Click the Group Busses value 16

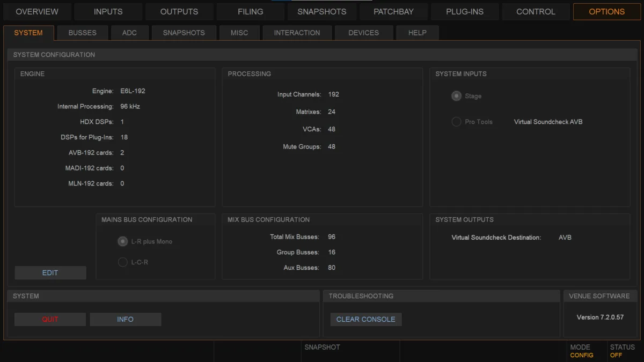pos(332,252)
